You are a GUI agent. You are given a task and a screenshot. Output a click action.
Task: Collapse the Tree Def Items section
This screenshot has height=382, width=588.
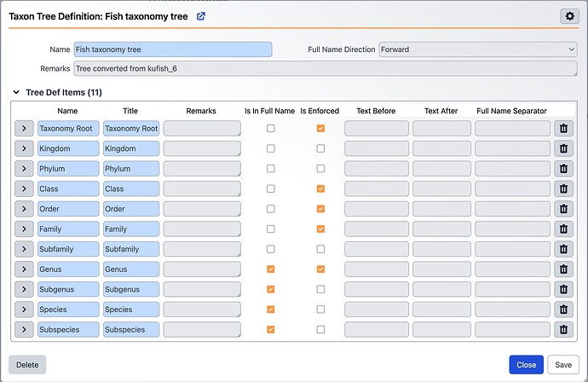16,92
